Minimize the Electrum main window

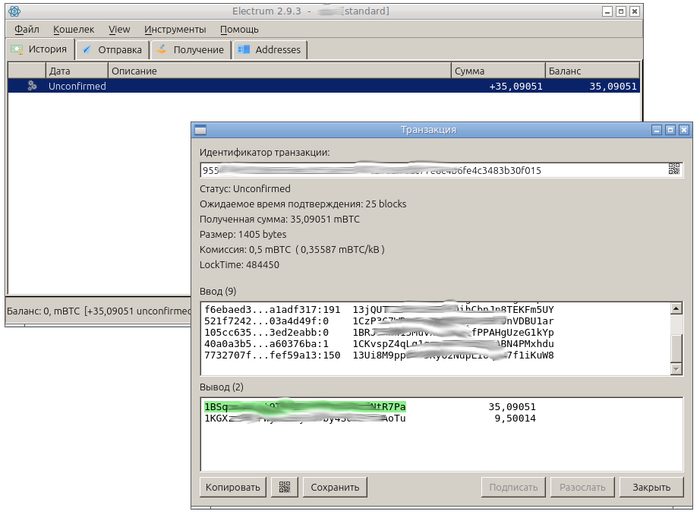(x=607, y=12)
